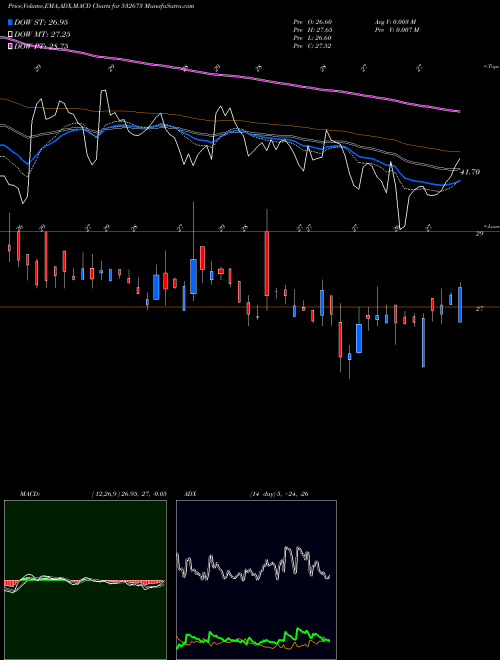Click the 'DOW ST: 26.93' legend text
The width and height of the screenshot is (500, 660).
(41, 22)
